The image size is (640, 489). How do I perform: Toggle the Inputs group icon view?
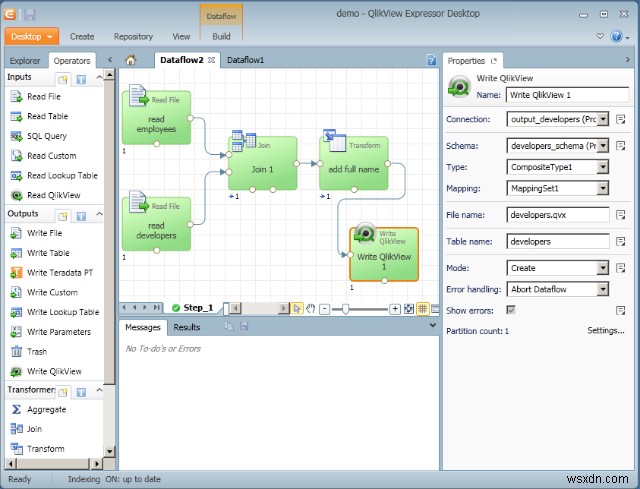(62, 79)
